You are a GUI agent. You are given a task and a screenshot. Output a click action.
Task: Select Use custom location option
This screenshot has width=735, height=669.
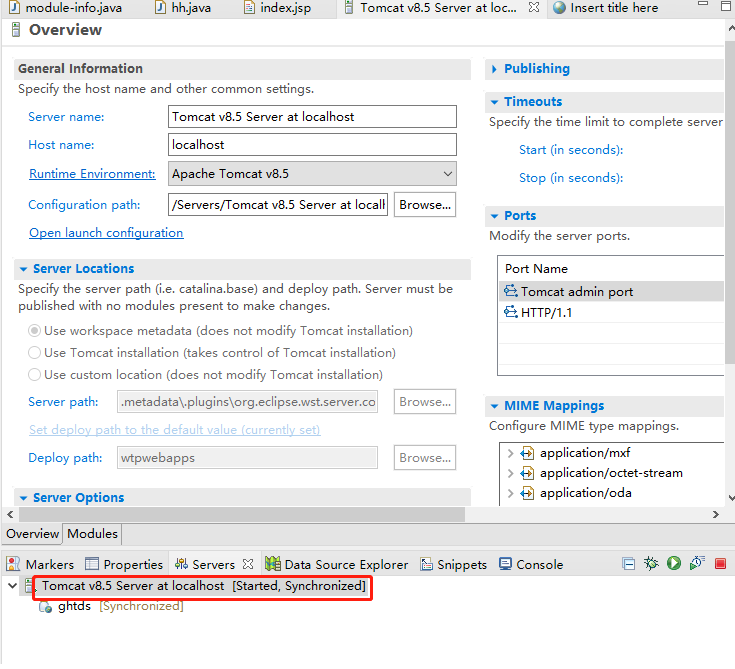click(34, 375)
